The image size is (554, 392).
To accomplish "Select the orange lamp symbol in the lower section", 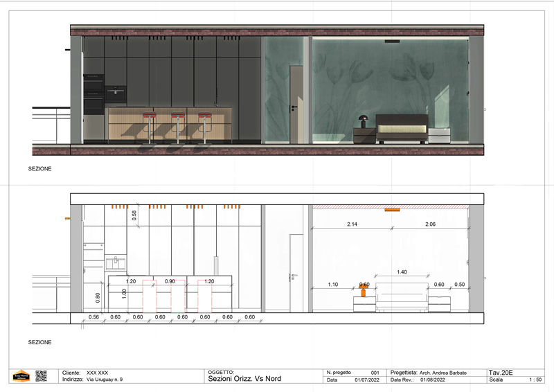I will pyautogui.click(x=363, y=291).
